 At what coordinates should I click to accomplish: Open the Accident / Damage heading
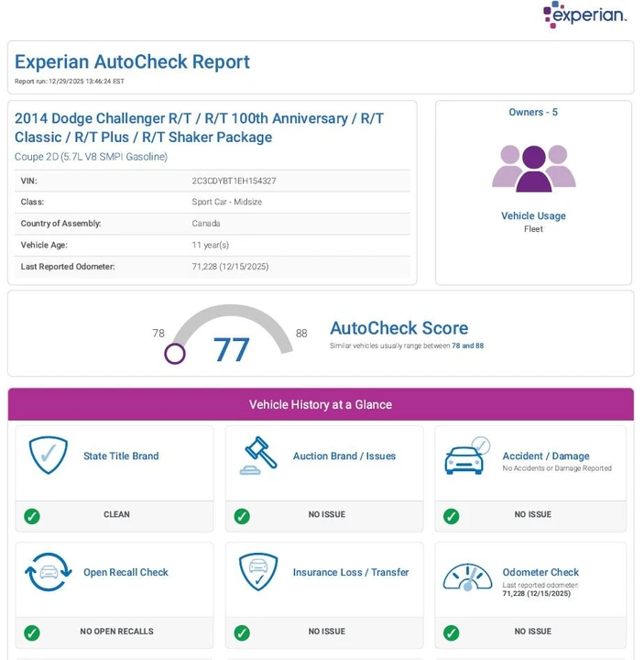[x=546, y=456]
